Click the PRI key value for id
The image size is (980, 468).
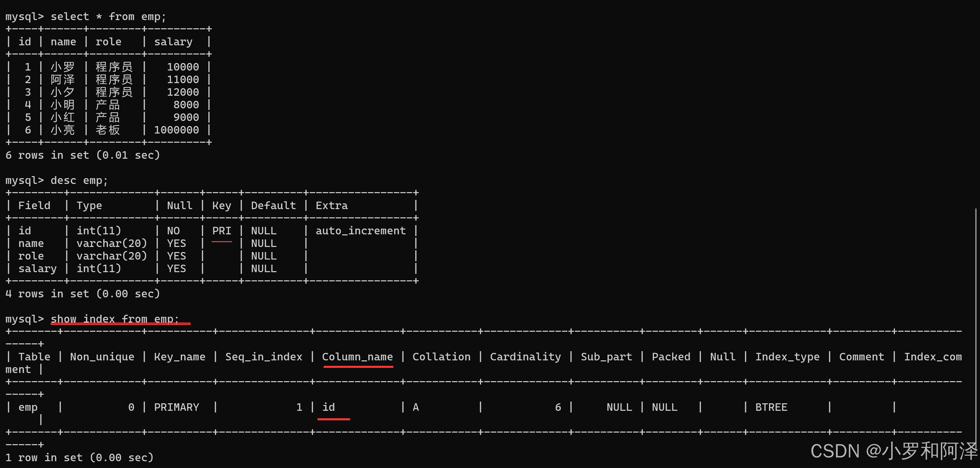222,231
